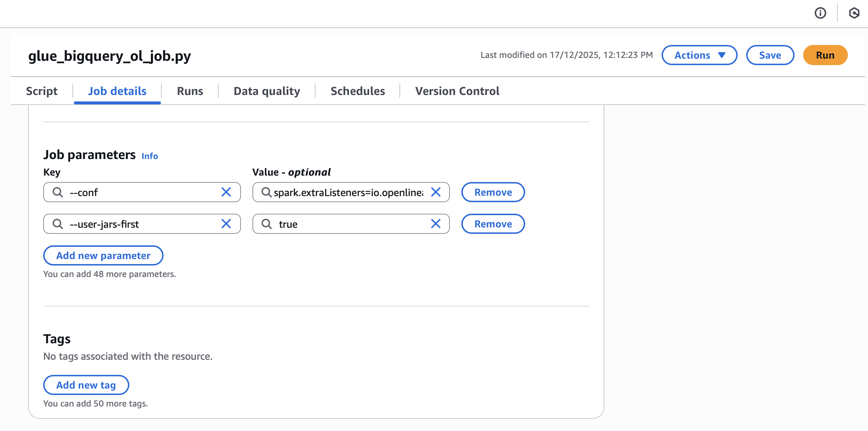Clear the true value field
This screenshot has width=868, height=431.
coord(436,224)
